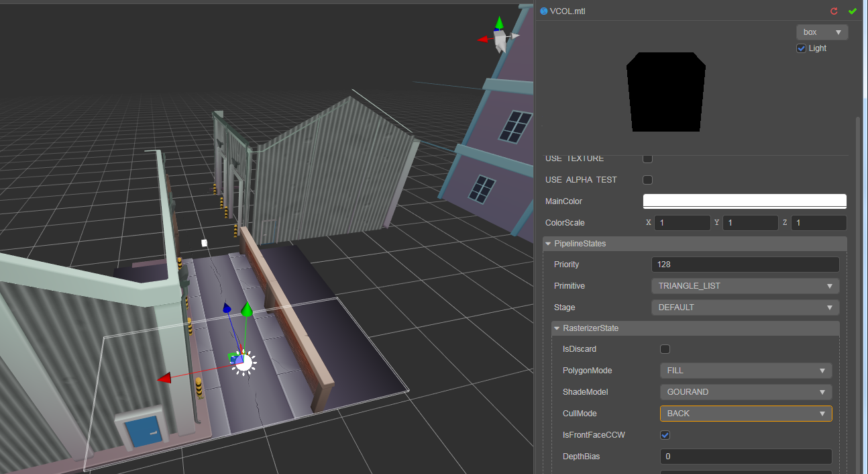Toggle the IsFrontFaceCCW checkbox

(x=665, y=435)
